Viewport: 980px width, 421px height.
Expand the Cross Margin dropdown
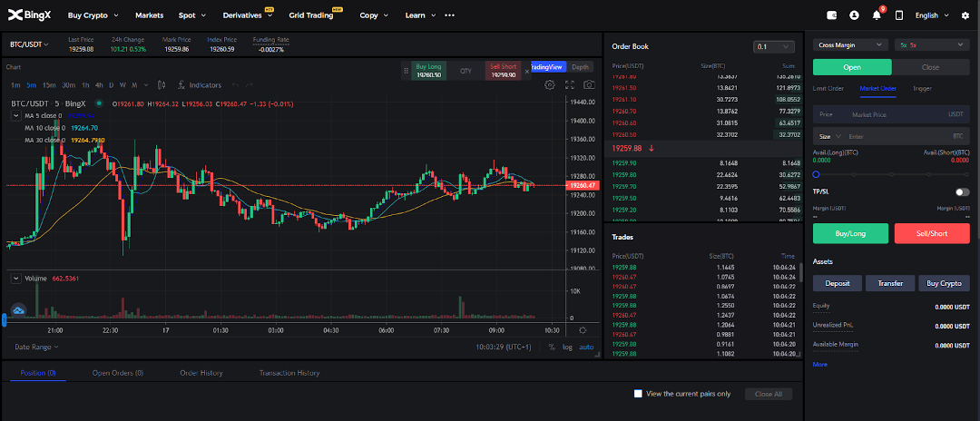(849, 44)
